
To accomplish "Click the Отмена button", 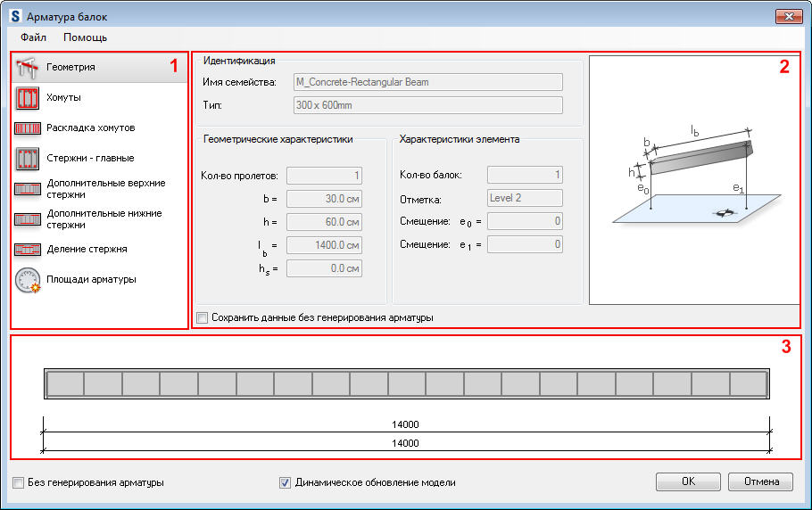I will (x=761, y=481).
